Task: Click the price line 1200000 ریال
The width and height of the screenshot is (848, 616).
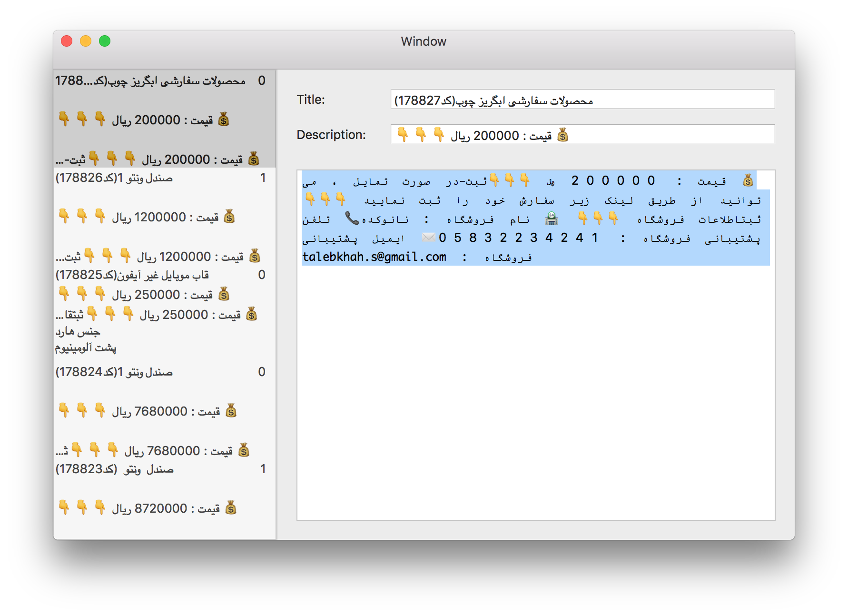Action: 147,217
